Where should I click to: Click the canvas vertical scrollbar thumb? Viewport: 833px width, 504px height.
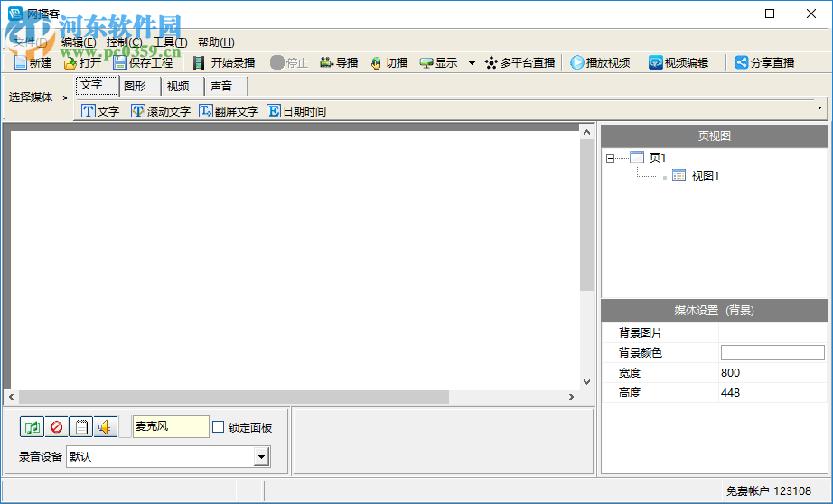pyautogui.click(x=586, y=215)
